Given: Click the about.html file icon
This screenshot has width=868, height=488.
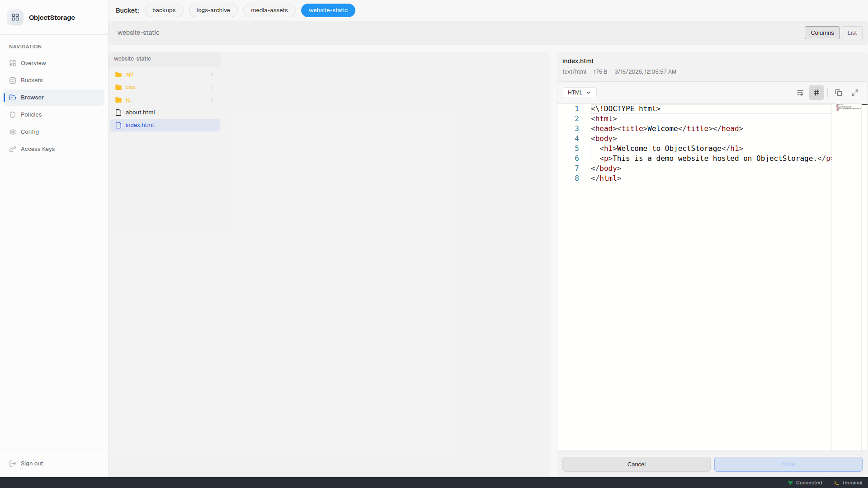Looking at the screenshot, I should pos(118,113).
